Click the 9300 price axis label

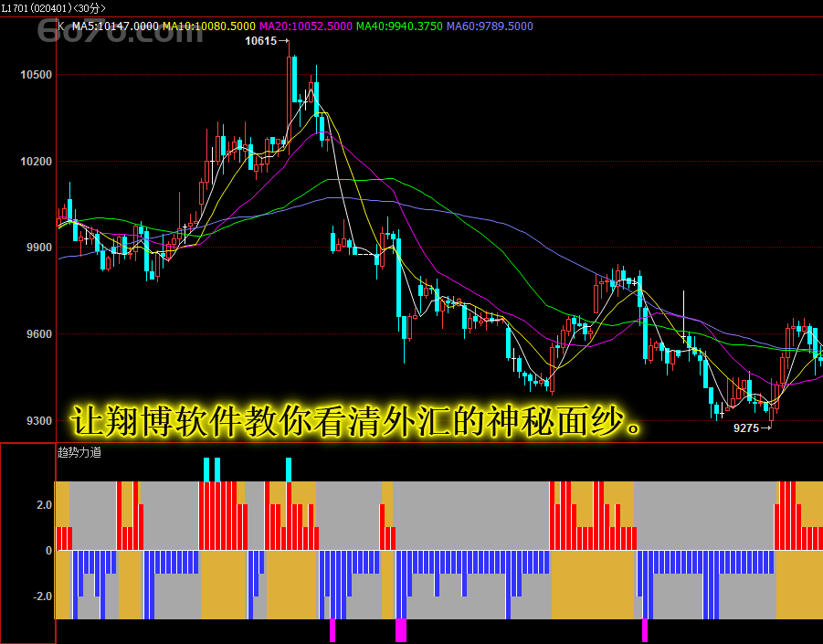click(x=39, y=420)
